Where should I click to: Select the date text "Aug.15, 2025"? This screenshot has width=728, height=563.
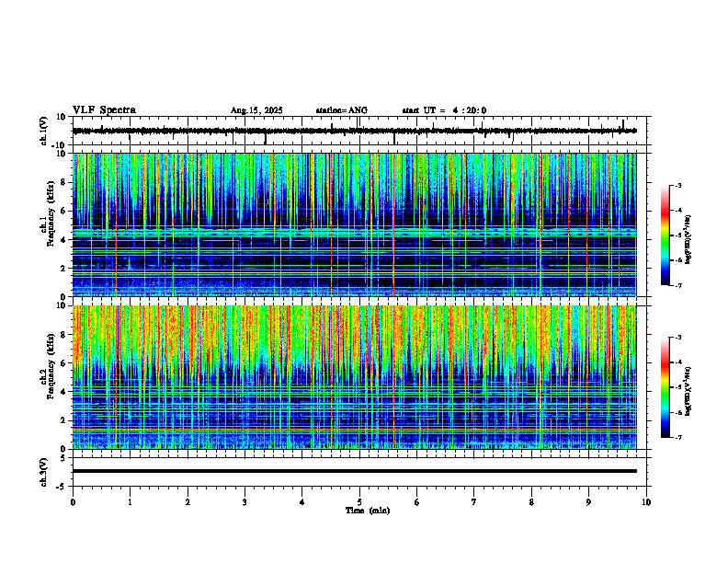click(x=256, y=110)
